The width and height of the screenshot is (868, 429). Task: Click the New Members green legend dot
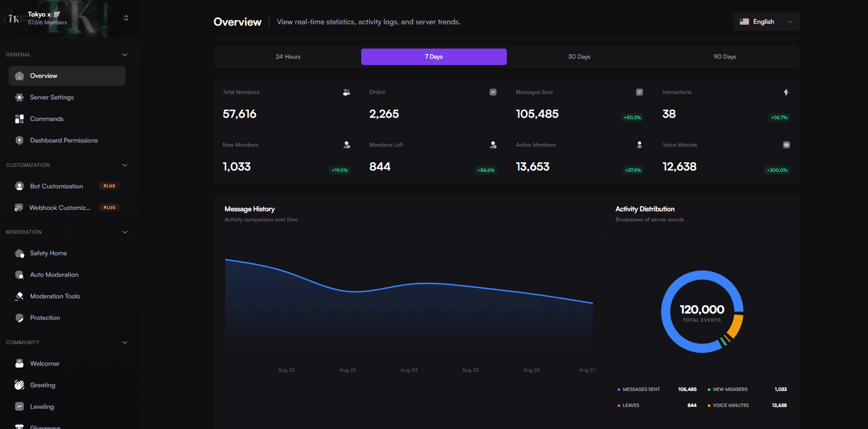tap(709, 390)
